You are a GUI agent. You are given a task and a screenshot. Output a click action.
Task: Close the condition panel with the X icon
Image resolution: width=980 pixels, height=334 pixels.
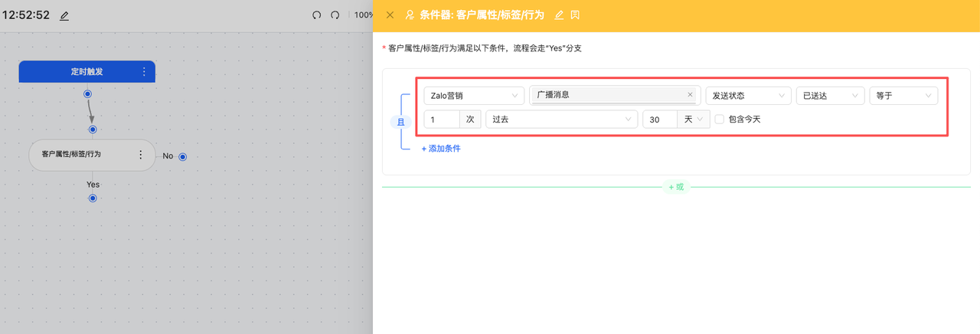(x=390, y=15)
